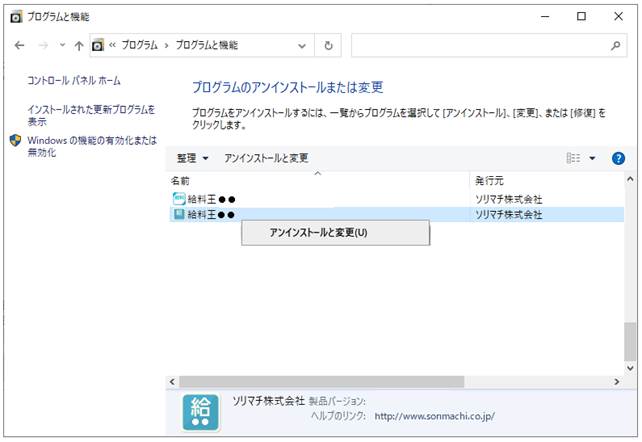Open the help link http://www.sorimachi.co.jp/
Screen dimensions: 642x442
pos(434,416)
